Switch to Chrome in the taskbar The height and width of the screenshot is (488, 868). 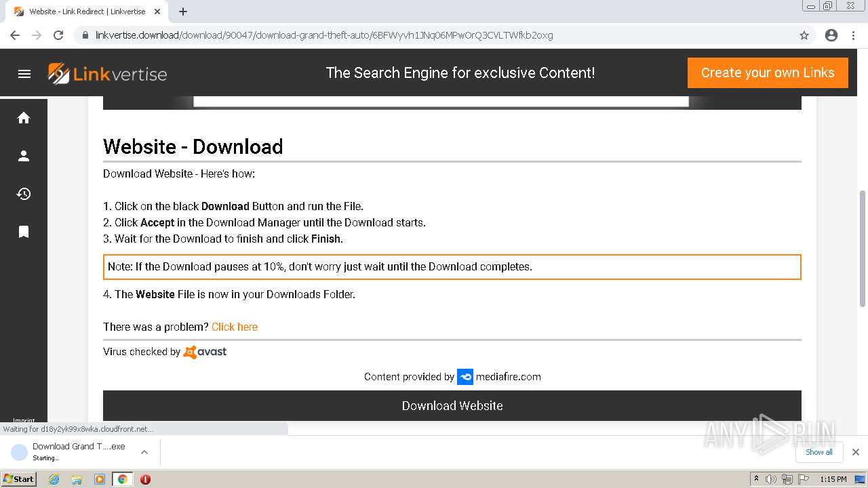123,479
